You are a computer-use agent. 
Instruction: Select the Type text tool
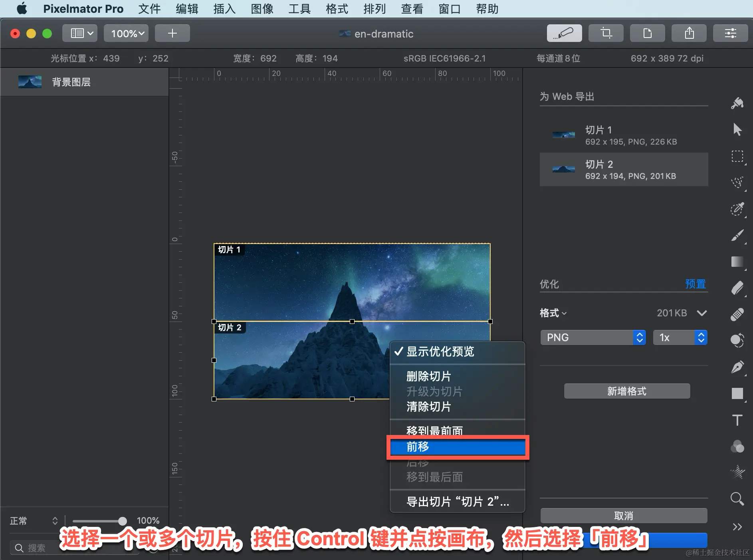pyautogui.click(x=737, y=420)
